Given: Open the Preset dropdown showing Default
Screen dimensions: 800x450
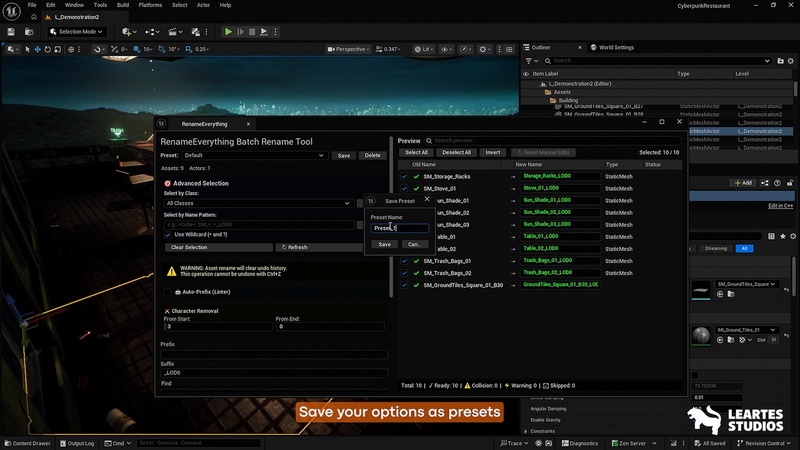Looking at the screenshot, I should [255, 156].
